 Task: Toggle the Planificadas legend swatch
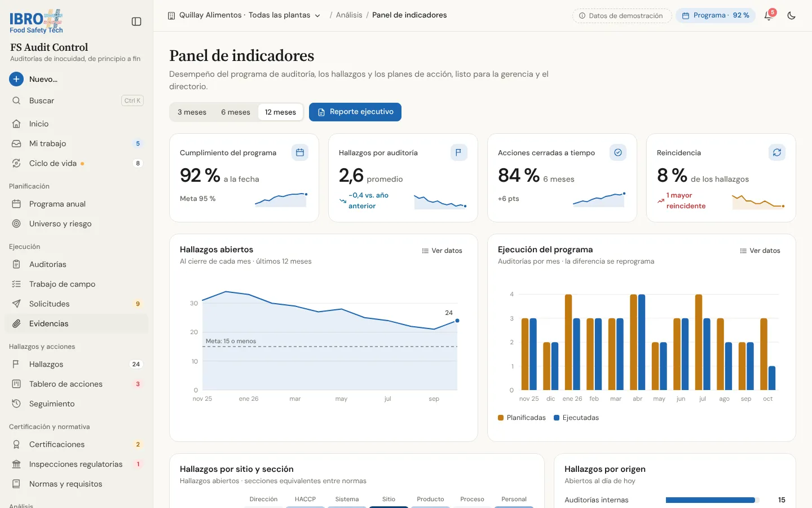pyautogui.click(x=501, y=418)
